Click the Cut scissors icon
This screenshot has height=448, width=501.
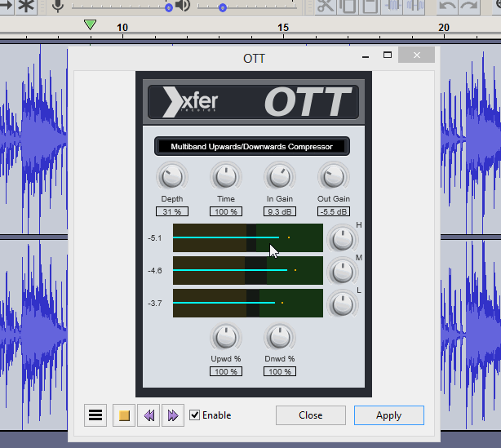[326, 6]
